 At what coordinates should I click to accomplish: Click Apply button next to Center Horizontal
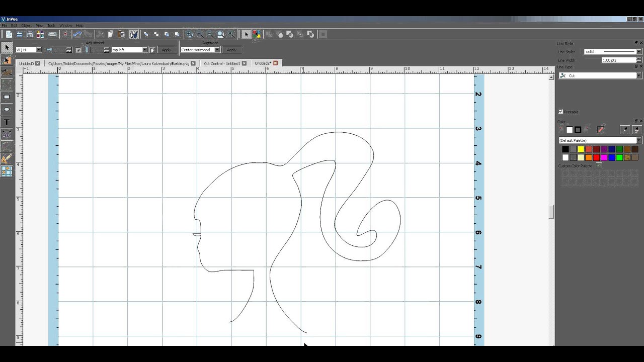(231, 50)
